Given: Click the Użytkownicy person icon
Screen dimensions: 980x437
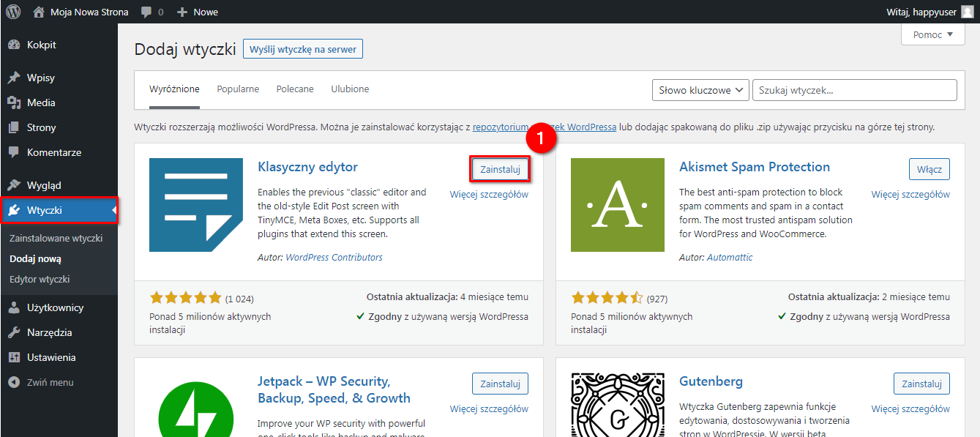Looking at the screenshot, I should [x=14, y=307].
